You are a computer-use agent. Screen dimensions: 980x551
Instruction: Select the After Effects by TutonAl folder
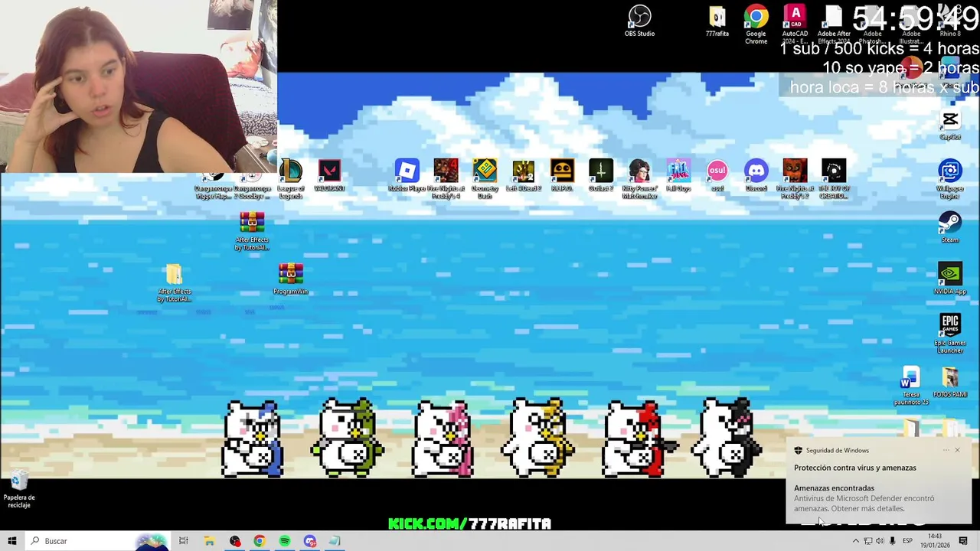(174, 282)
